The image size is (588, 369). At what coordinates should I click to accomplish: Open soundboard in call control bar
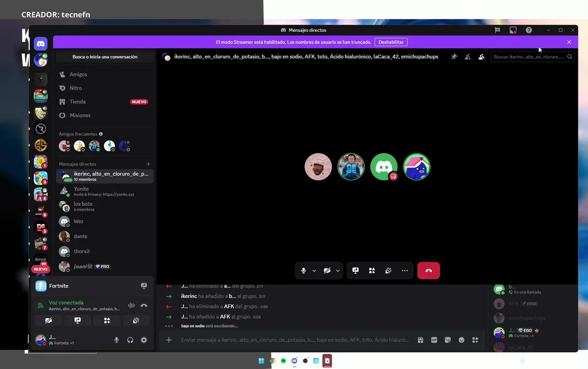tap(388, 271)
